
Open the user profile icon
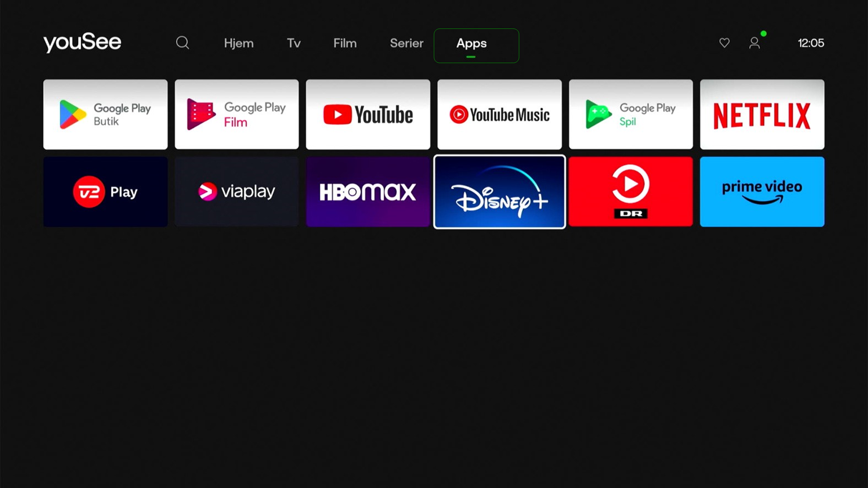click(x=754, y=43)
